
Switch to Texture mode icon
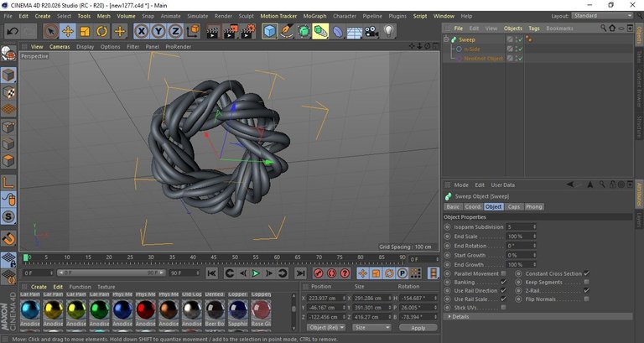(8, 92)
